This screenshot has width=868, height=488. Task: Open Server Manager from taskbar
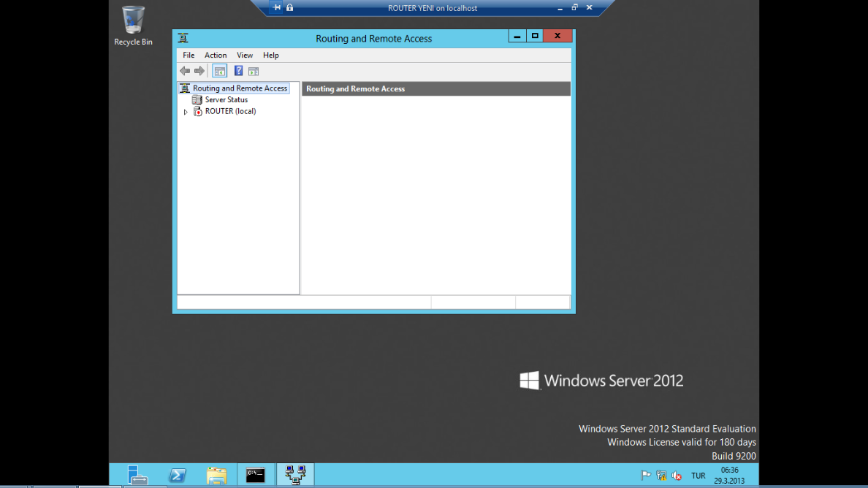(x=137, y=475)
